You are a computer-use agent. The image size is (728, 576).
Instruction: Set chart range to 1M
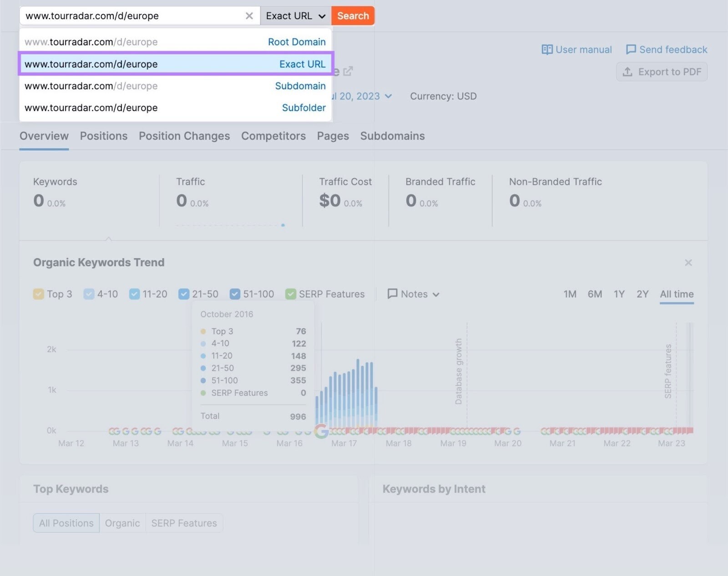coord(570,294)
